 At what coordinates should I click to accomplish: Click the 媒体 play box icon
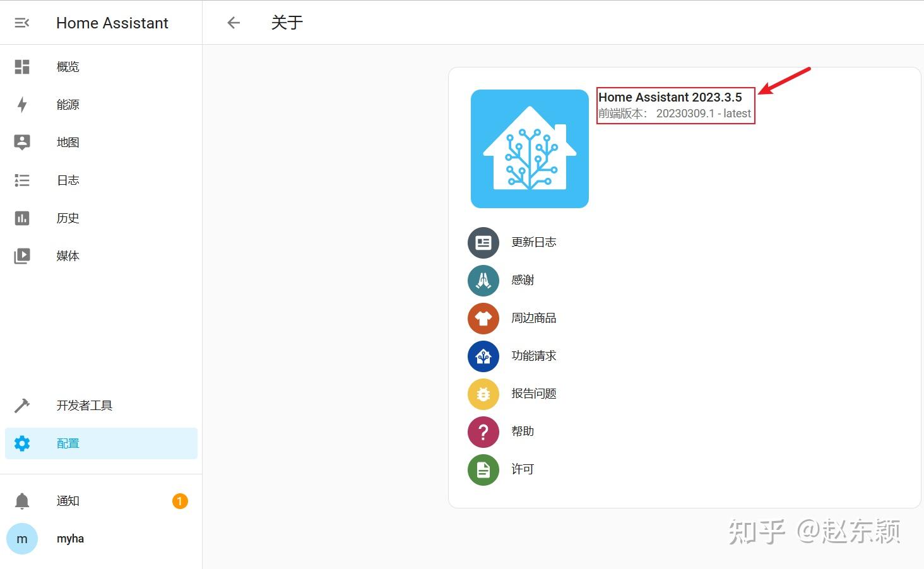(x=22, y=256)
